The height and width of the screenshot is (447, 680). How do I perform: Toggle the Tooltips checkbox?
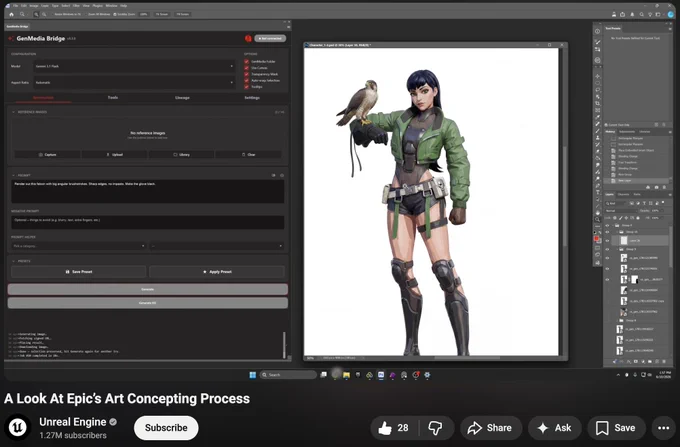(246, 87)
